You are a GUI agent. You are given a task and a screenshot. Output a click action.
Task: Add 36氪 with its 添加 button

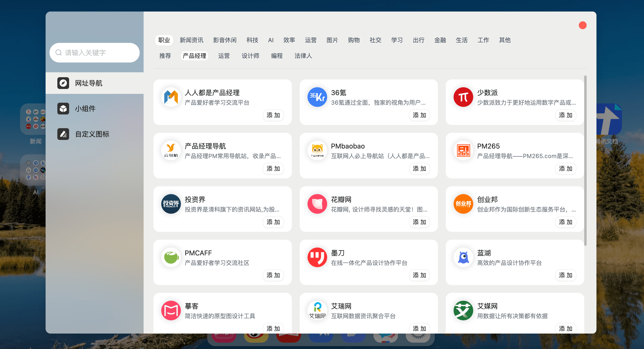click(x=419, y=115)
